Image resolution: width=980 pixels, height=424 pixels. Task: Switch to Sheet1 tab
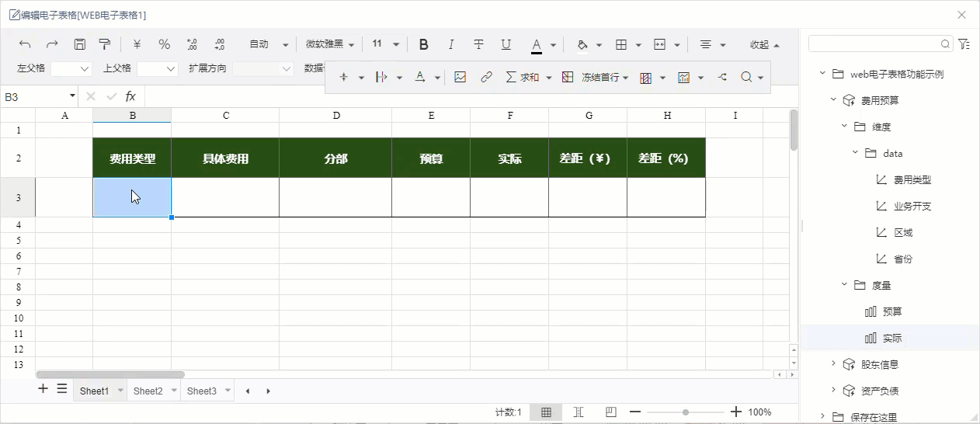coord(94,391)
